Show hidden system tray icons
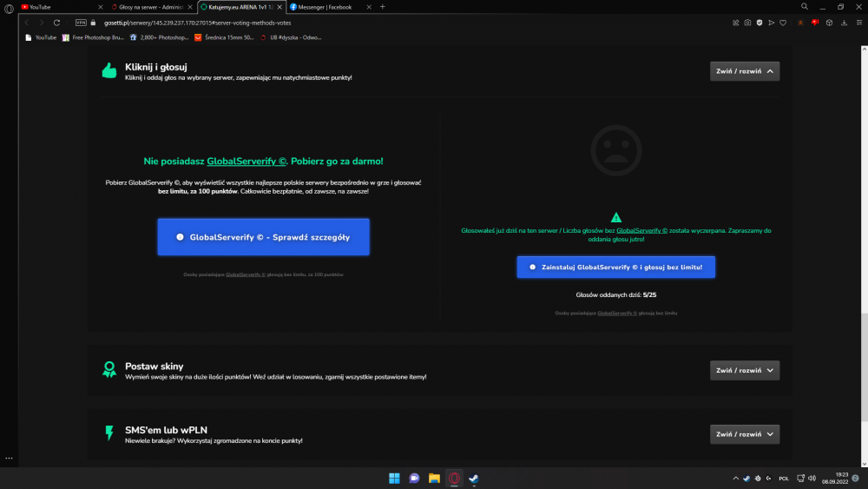This screenshot has width=868, height=489. 736,479
